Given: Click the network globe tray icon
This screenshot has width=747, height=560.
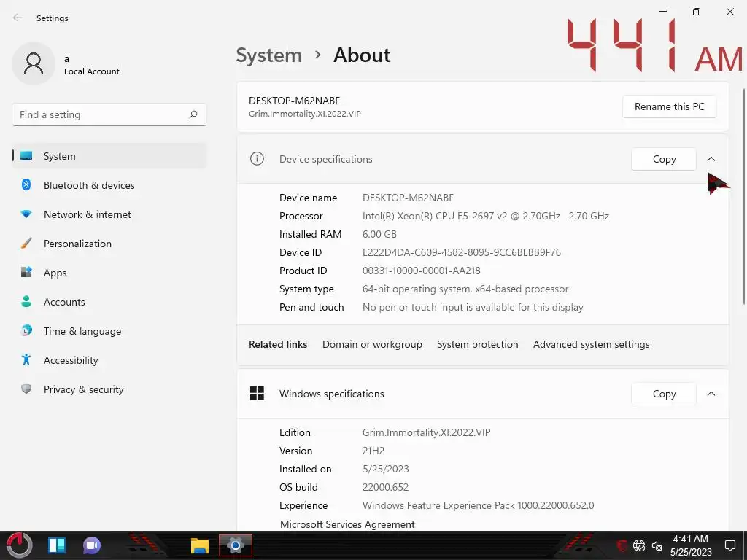Looking at the screenshot, I should coord(639,545).
